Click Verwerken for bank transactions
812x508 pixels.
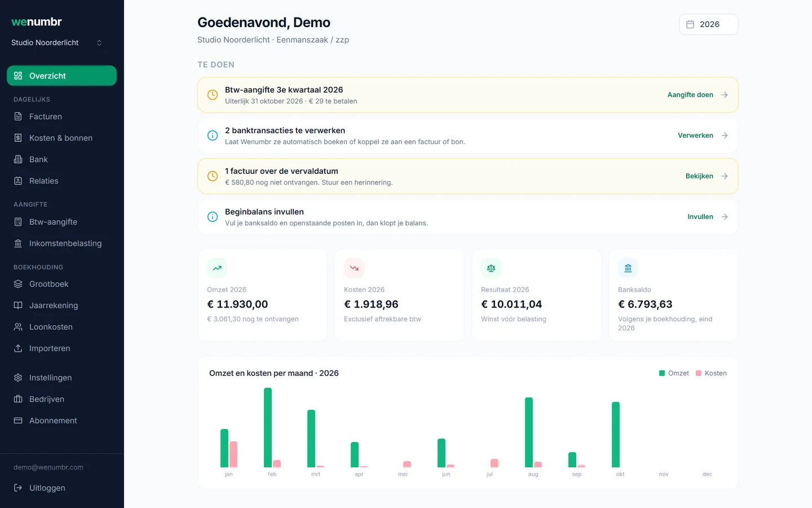click(695, 135)
